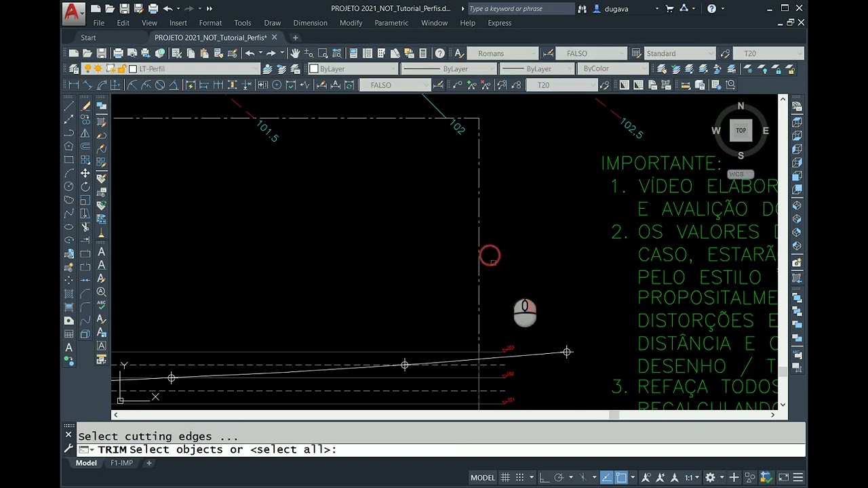The width and height of the screenshot is (868, 488).
Task: Click the Clean Screen icon in status bar
Action: [783, 477]
